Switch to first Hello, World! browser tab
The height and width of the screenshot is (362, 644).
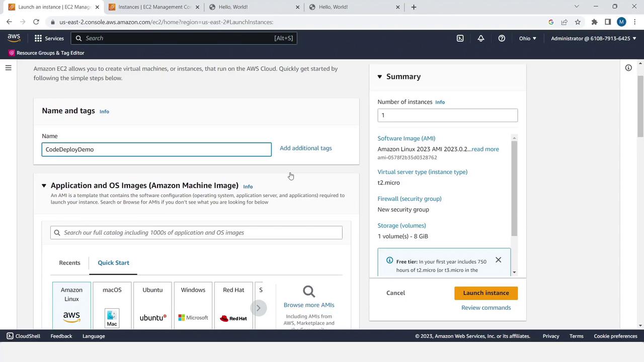[x=254, y=7]
